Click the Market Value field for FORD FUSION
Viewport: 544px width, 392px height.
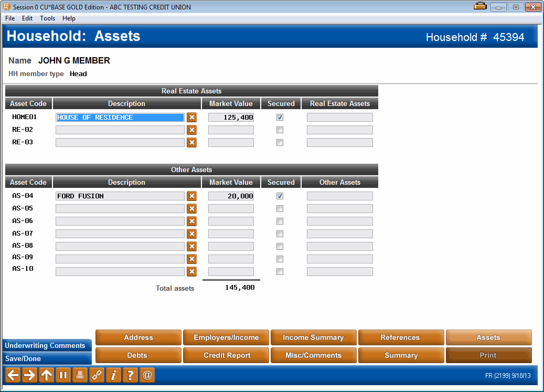(x=231, y=196)
